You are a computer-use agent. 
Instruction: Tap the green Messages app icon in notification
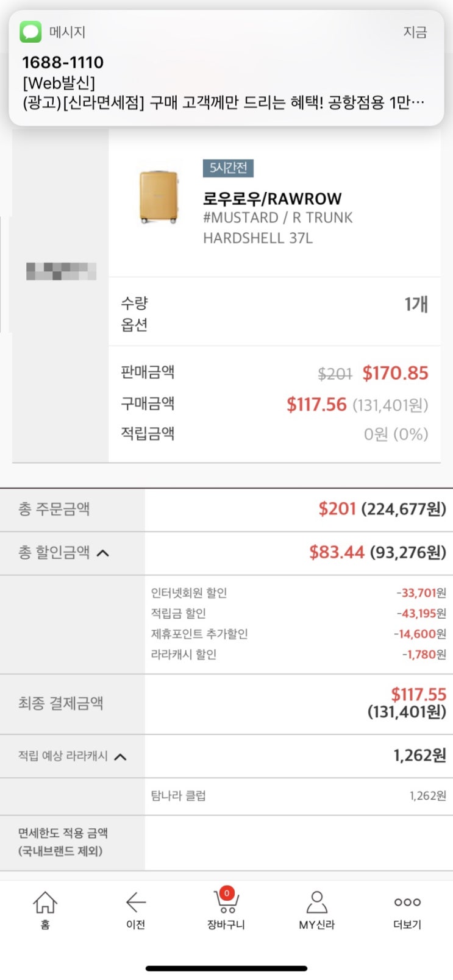(x=30, y=32)
